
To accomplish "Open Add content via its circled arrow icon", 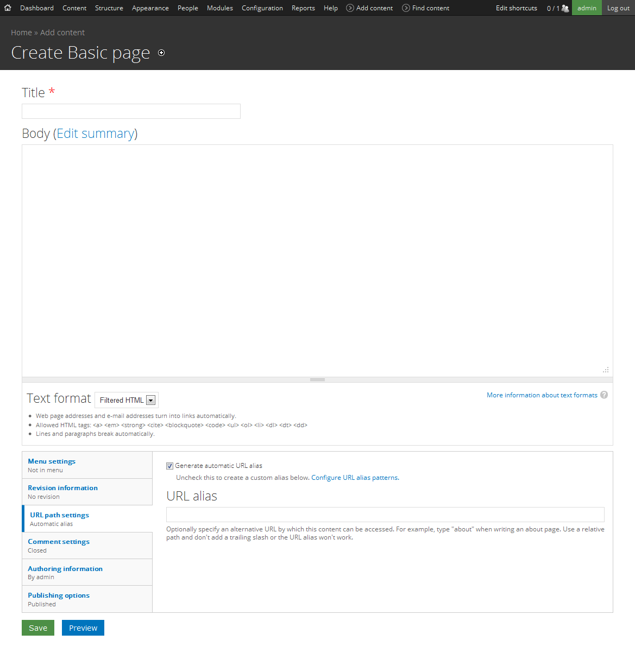I will pyautogui.click(x=350, y=8).
